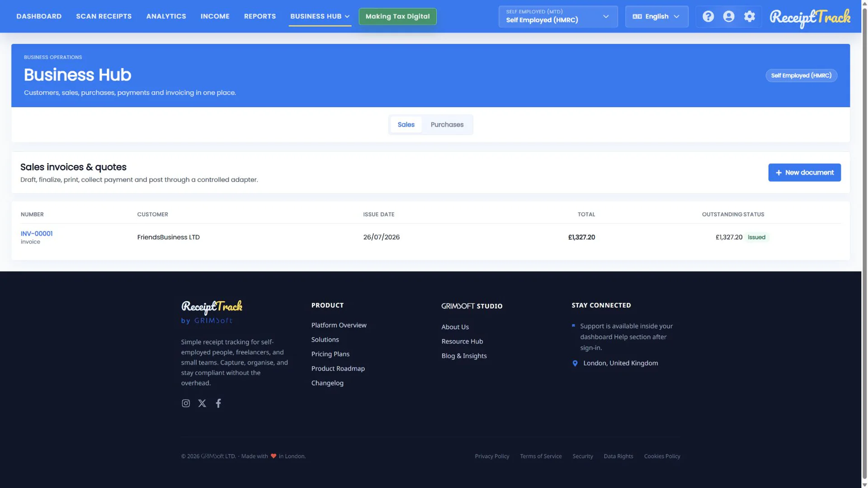Open the user account profile icon
The width and height of the screenshot is (868, 488).
point(729,17)
